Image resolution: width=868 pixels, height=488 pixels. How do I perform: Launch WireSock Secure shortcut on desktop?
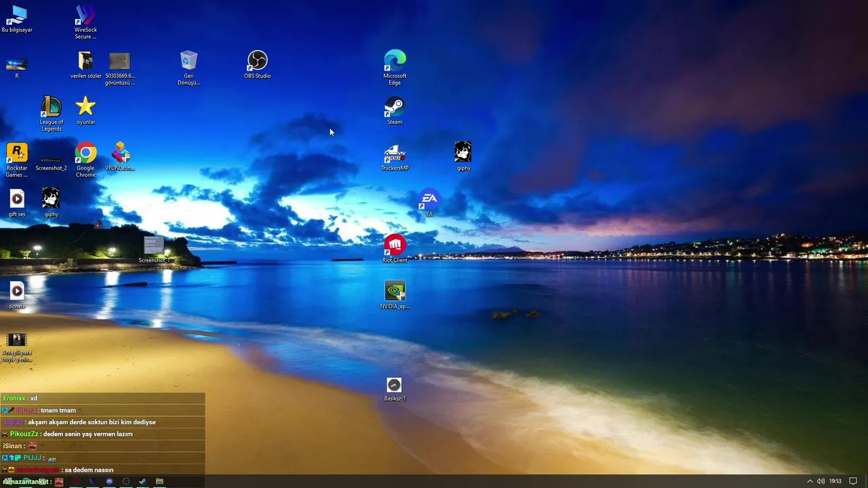85,22
